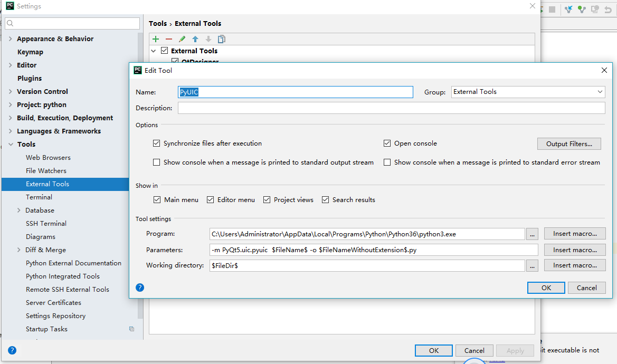Click the Edit tool pencil icon
617x364 pixels.
click(182, 39)
